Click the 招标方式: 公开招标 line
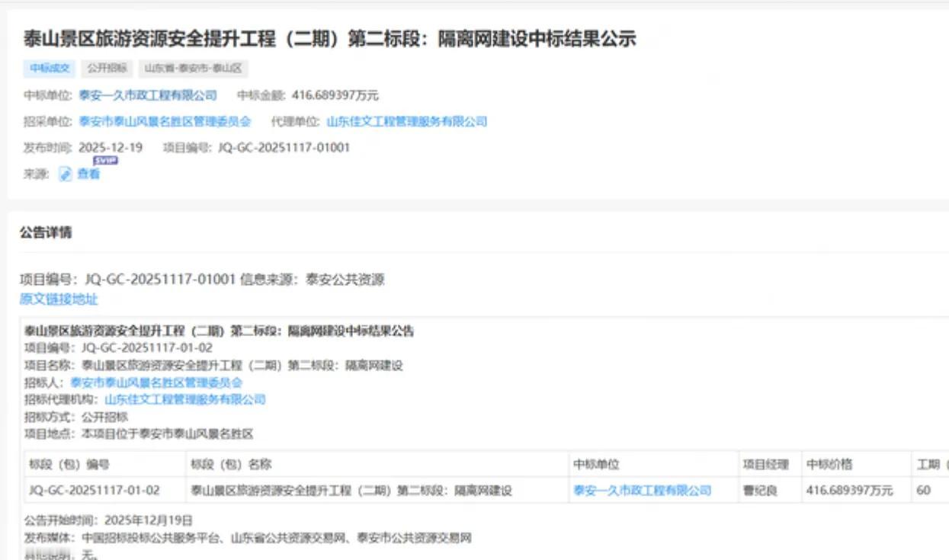 click(76, 417)
